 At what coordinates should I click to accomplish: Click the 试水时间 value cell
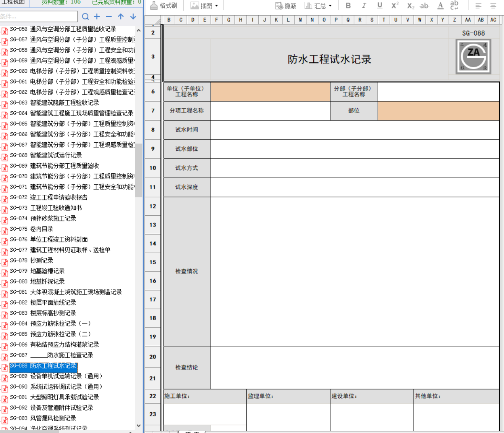pos(355,130)
